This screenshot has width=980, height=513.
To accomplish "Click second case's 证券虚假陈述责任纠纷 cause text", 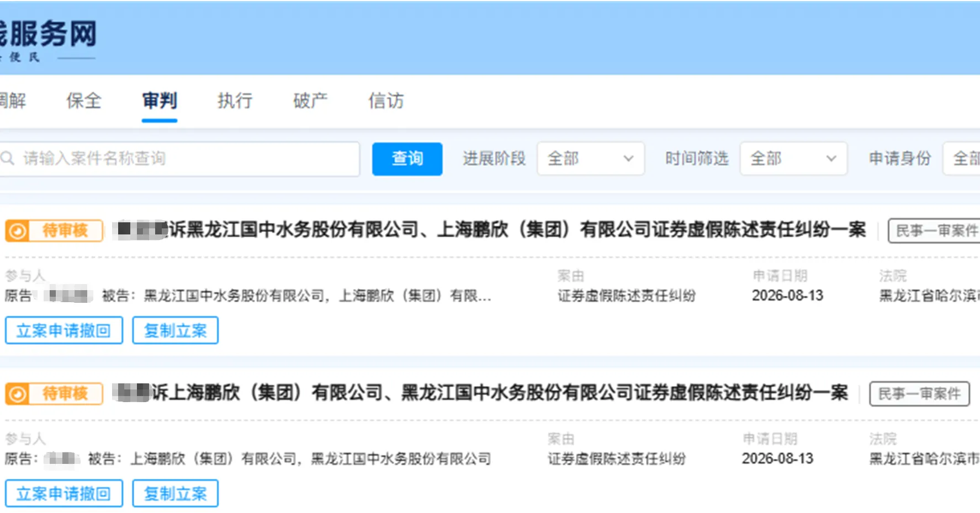I will coord(617,458).
